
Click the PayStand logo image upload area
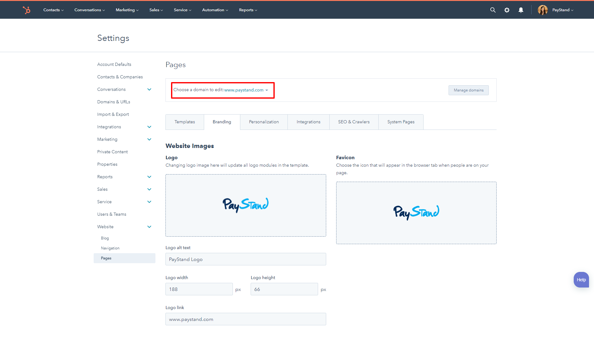coord(246,205)
